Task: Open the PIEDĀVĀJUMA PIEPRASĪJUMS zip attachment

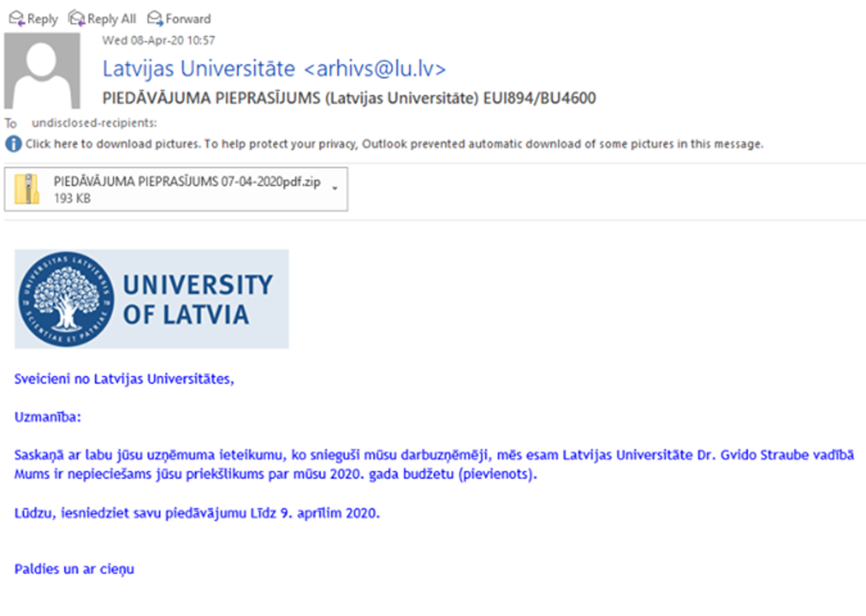Action: click(176, 189)
